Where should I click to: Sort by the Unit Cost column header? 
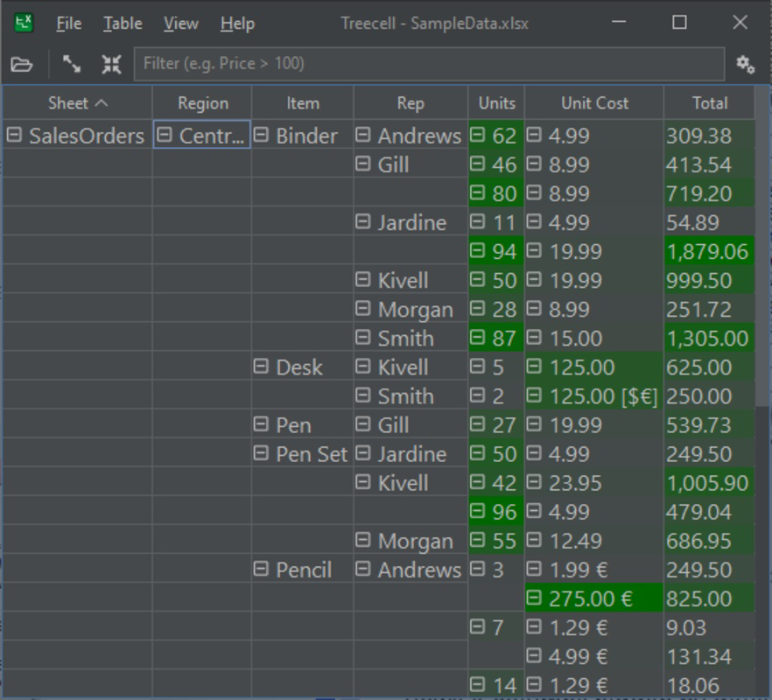pyautogui.click(x=594, y=103)
